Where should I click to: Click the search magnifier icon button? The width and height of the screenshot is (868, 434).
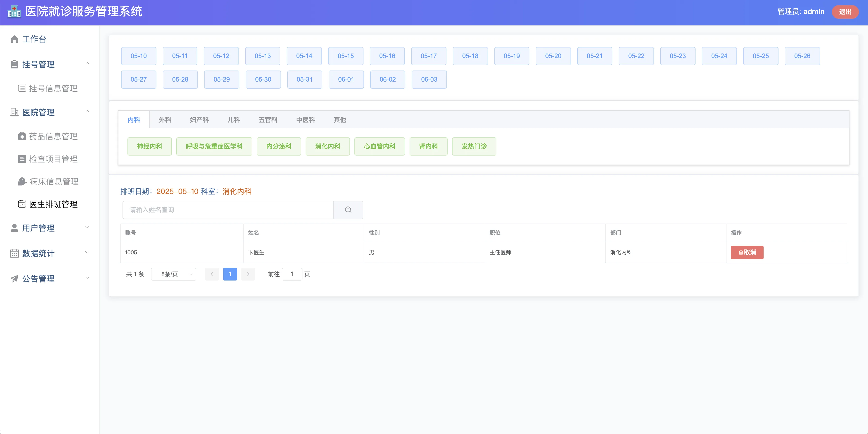pyautogui.click(x=348, y=210)
